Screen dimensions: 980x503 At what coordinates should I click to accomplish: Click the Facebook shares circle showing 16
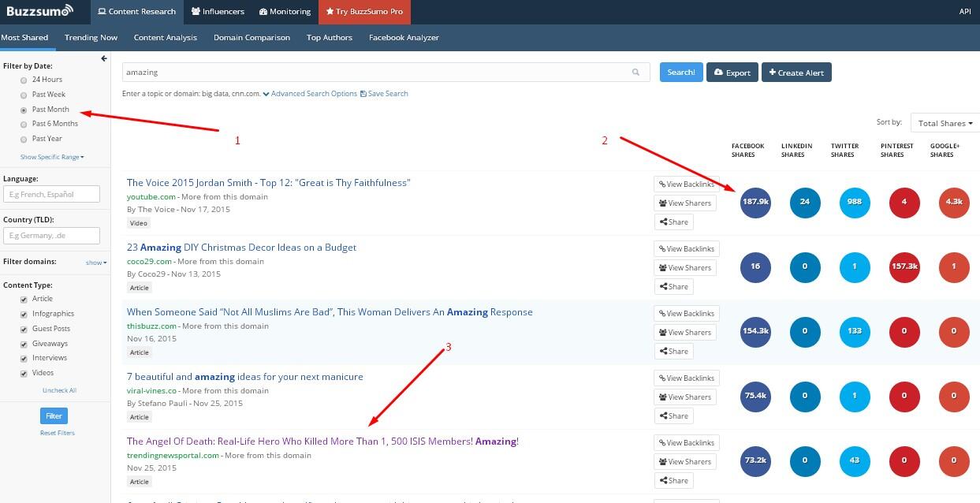(755, 267)
